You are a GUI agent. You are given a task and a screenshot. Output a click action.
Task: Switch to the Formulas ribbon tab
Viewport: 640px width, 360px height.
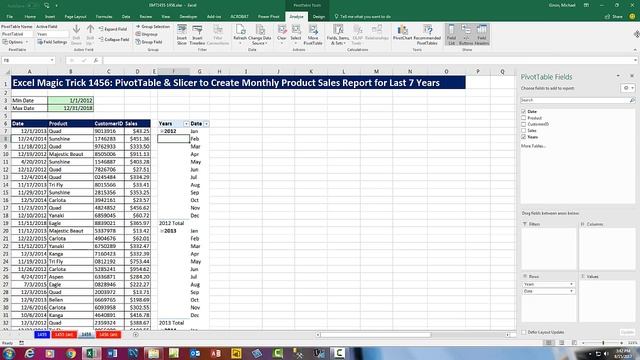coord(104,17)
